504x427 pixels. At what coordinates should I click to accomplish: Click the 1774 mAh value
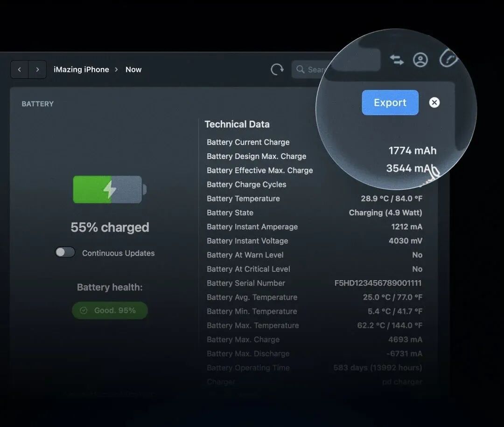pos(413,151)
